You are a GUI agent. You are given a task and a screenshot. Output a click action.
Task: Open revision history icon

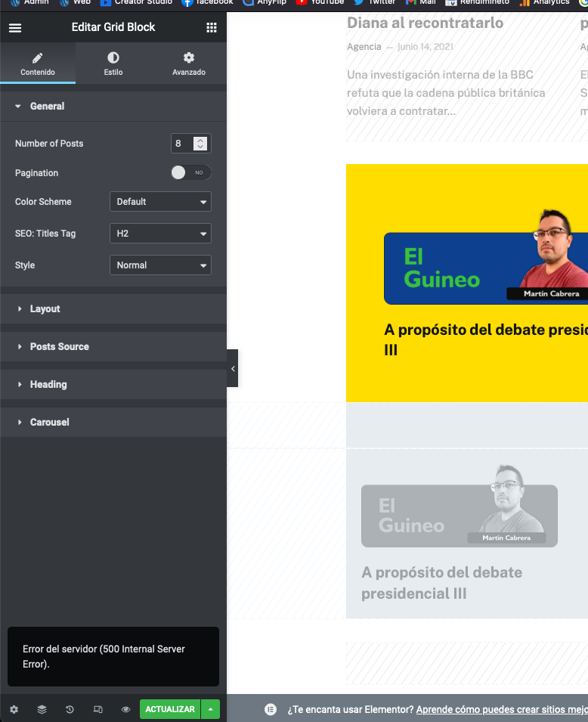click(70, 709)
